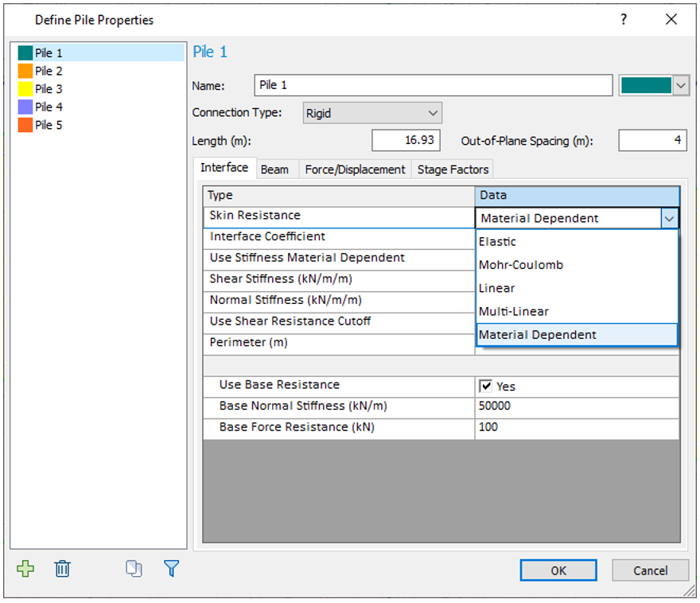
Task: Click the Out-of-Plane Spacing input field
Action: tap(652, 141)
